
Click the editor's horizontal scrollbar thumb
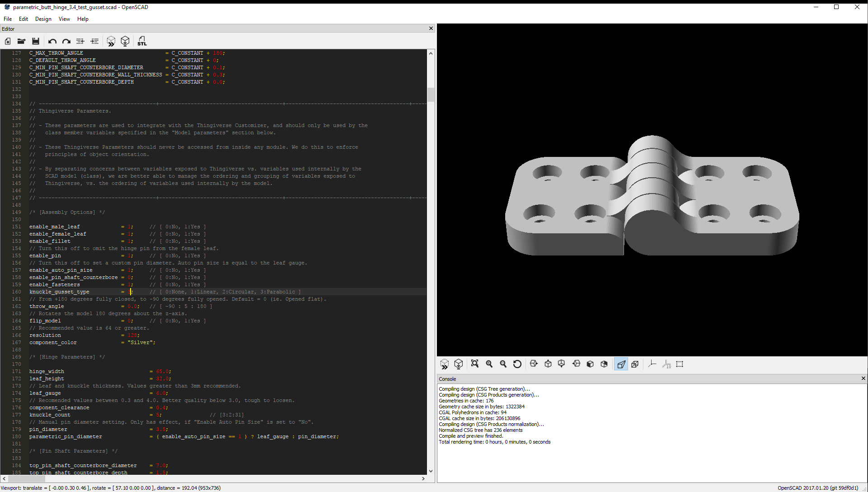point(26,478)
